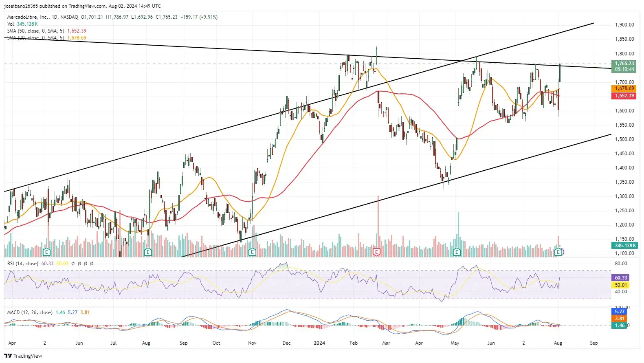Open the earnings marker dated August 2024

(558, 252)
